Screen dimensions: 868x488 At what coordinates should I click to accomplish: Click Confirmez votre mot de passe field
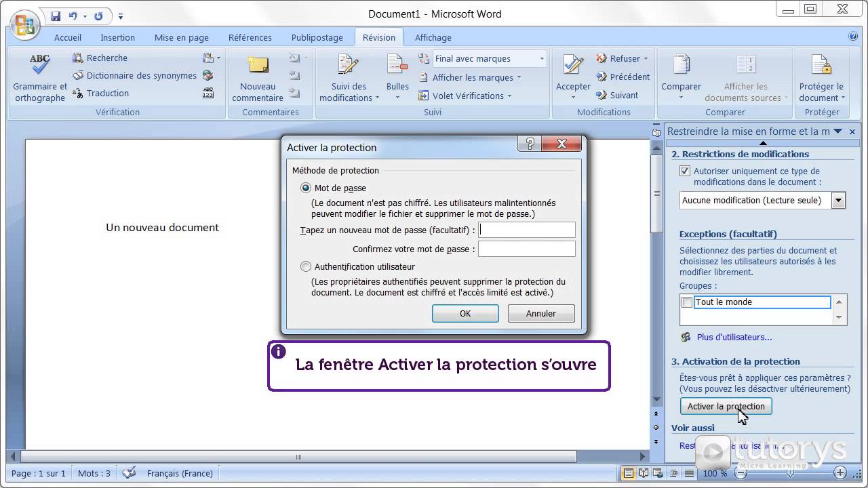pyautogui.click(x=527, y=249)
